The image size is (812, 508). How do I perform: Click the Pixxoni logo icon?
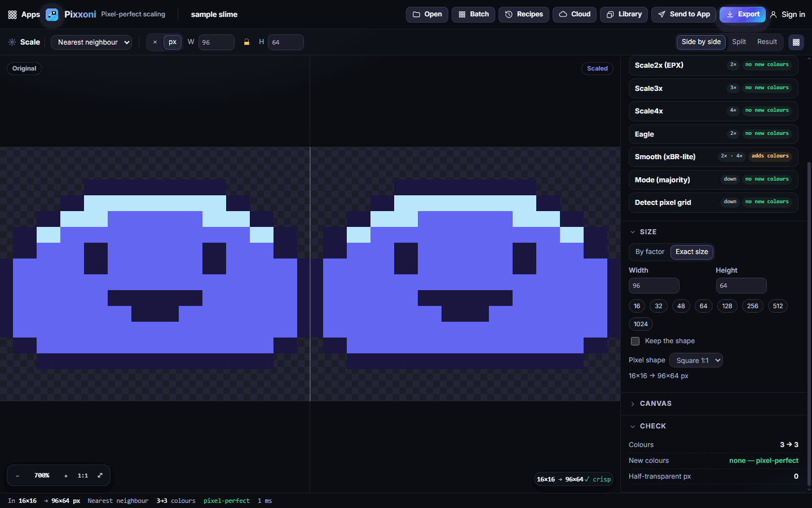click(52, 14)
